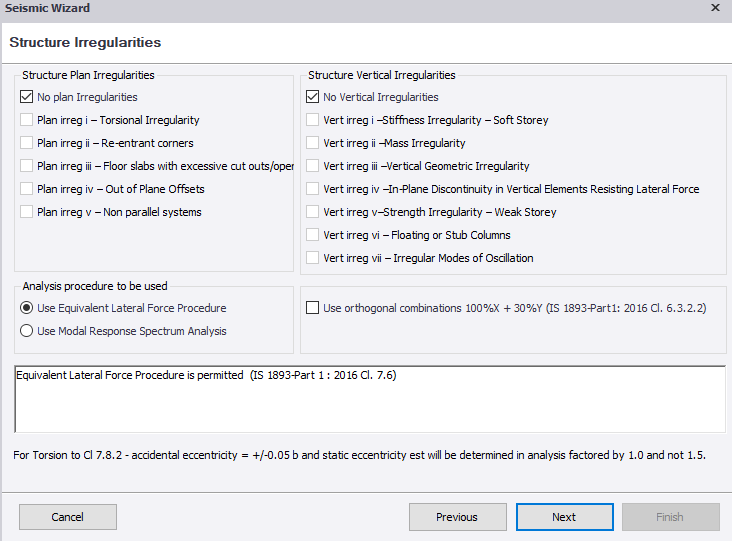
Task: Uncheck the No Vertical Irregularities checkbox
Action: click(x=312, y=97)
